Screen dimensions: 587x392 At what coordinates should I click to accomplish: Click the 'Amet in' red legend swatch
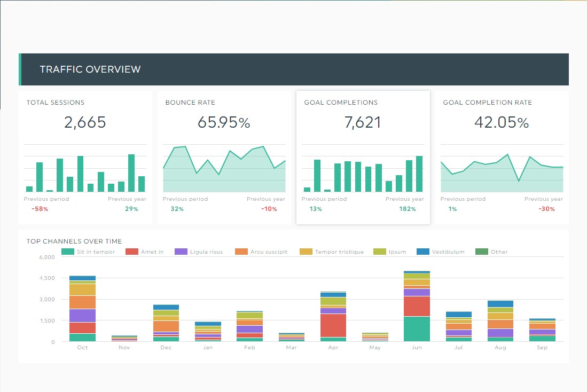(x=132, y=252)
